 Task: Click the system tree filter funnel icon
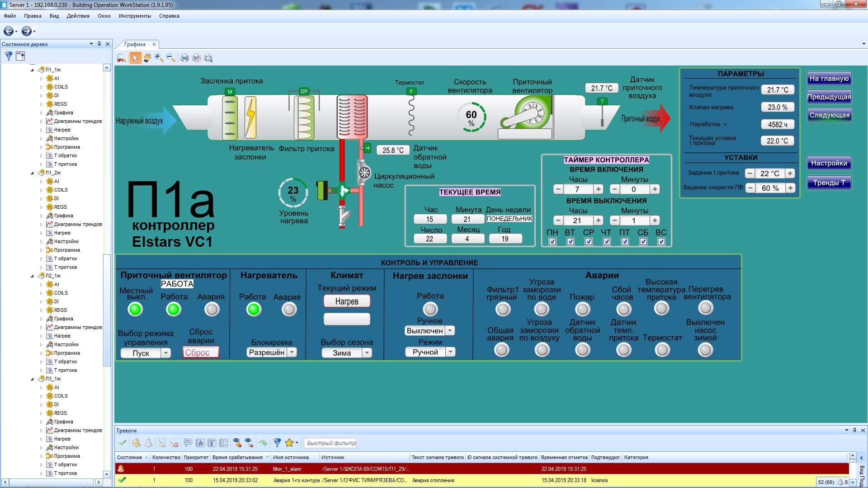click(x=9, y=56)
